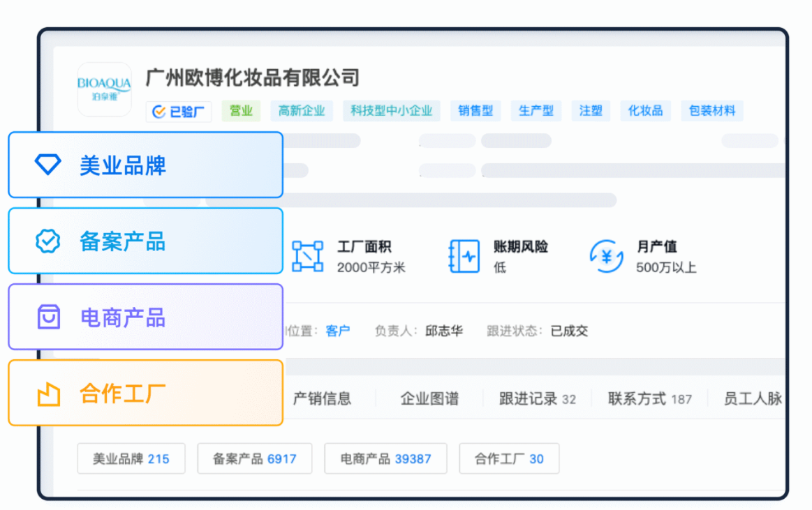Screen dimensions: 812x510
Task: Click the 工厂面积 area icon
Action: (x=307, y=256)
